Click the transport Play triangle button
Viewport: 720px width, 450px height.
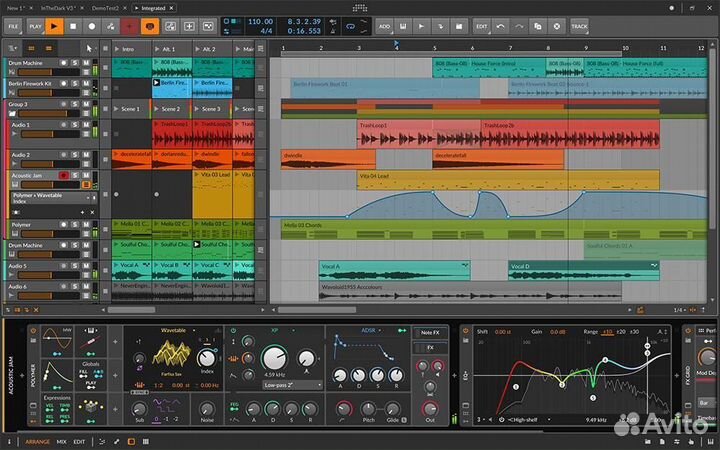point(54,26)
